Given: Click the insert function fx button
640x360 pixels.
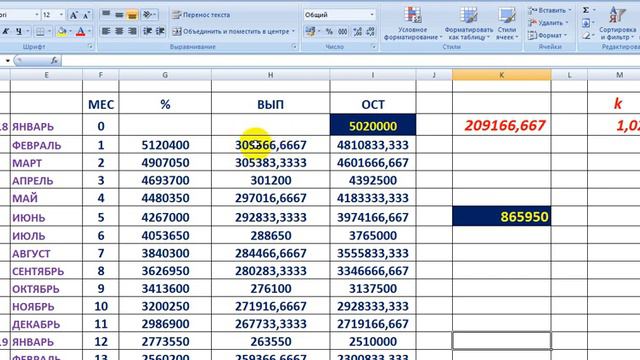Looking at the screenshot, I should click(54, 61).
